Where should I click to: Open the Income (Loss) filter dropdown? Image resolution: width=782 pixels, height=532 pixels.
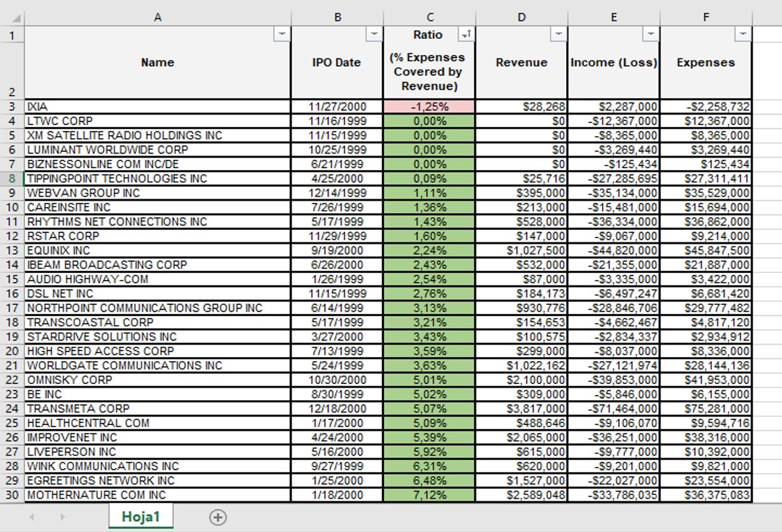tap(651, 34)
